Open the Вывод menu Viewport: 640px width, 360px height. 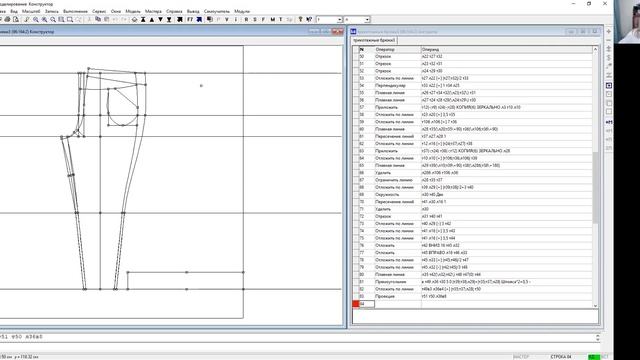click(193, 11)
